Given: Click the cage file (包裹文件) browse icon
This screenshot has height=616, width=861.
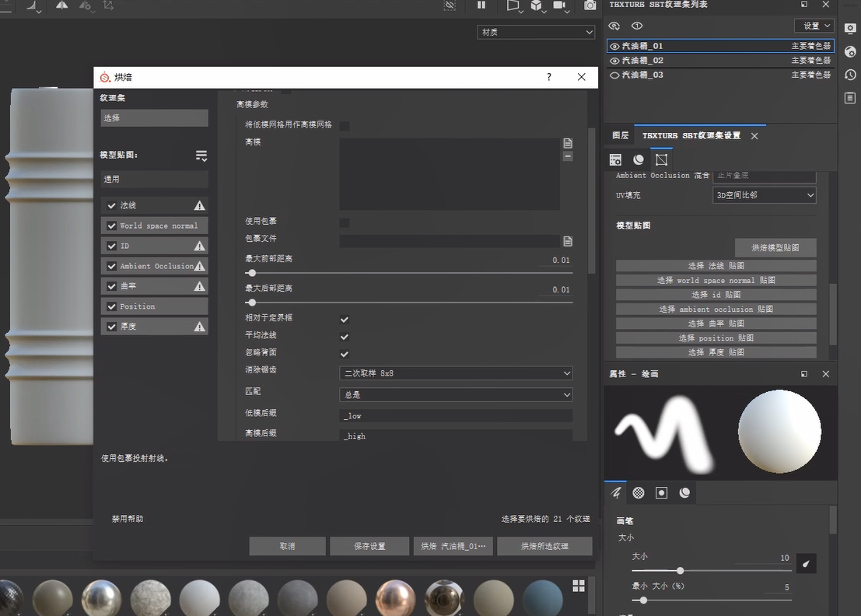Looking at the screenshot, I should 568,241.
